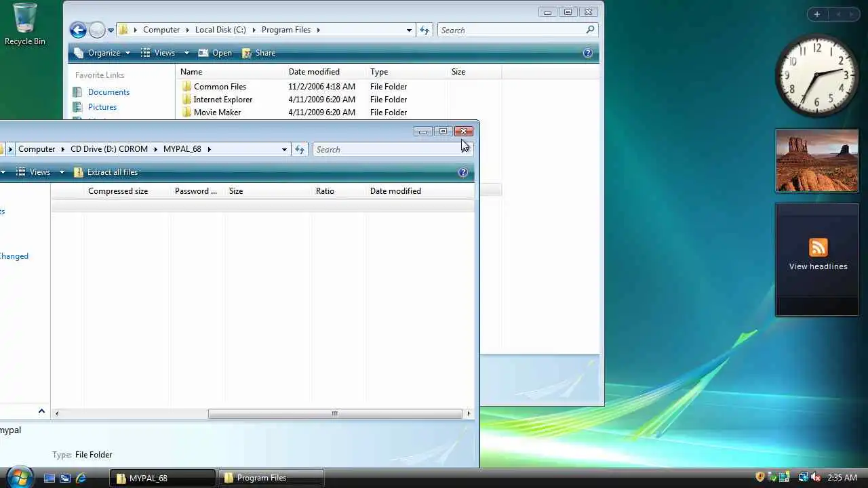The image size is (868, 488).
Task: Select the Common Files folder
Action: click(x=220, y=87)
